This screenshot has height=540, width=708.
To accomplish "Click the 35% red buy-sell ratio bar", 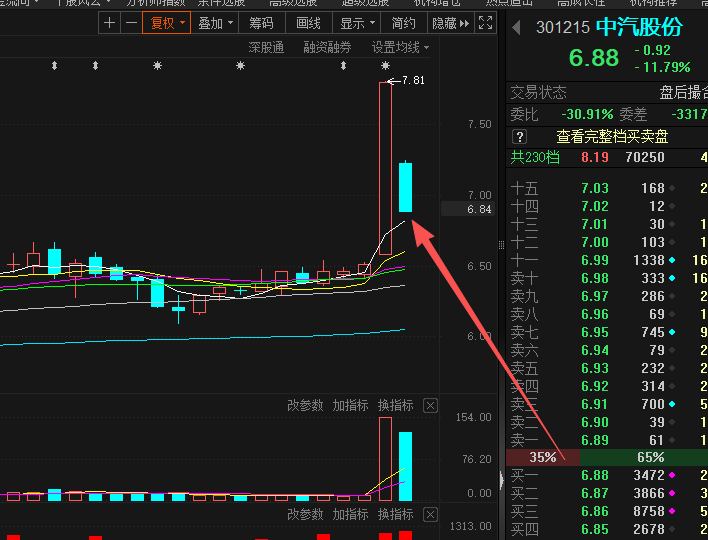I will point(543,457).
